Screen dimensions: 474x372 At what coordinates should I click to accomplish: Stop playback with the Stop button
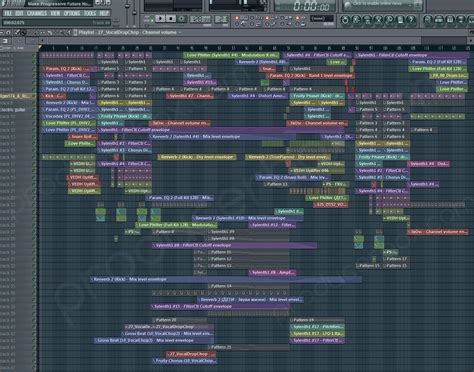pos(171,19)
